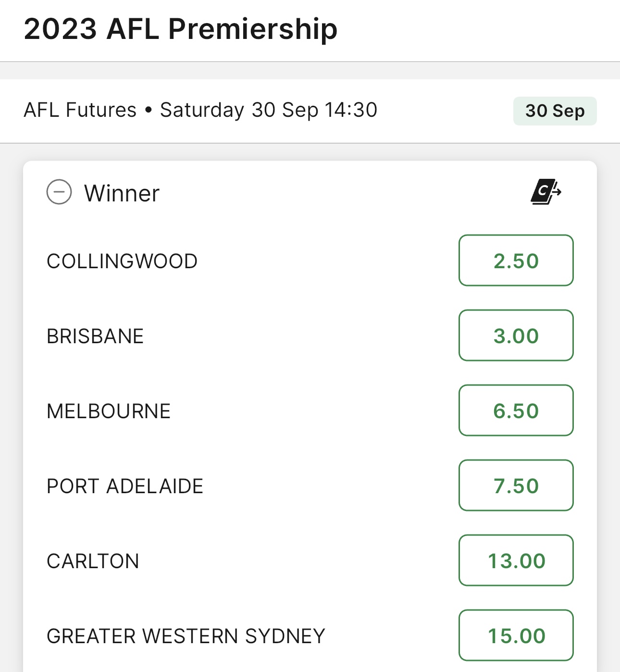Tap the 2023 AFL Premiership title
620x672 pixels.
[x=181, y=29]
